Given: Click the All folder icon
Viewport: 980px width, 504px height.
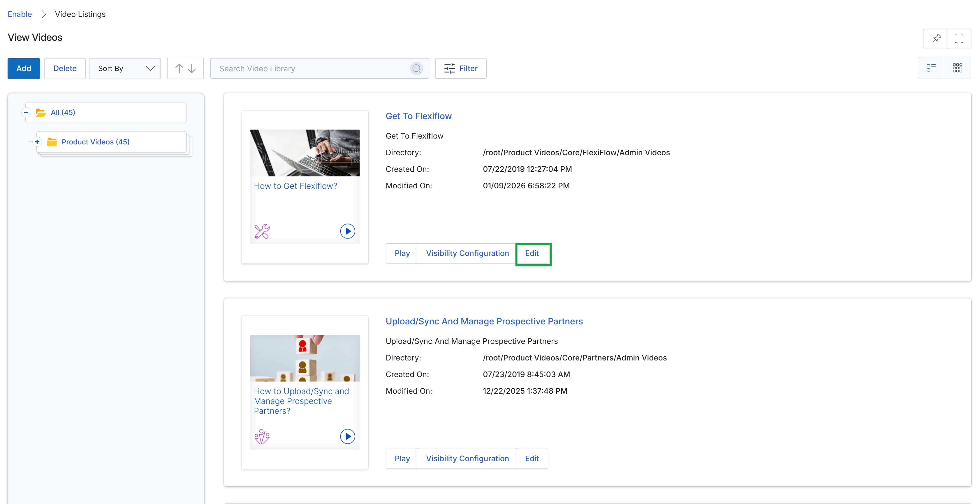Looking at the screenshot, I should click(41, 112).
